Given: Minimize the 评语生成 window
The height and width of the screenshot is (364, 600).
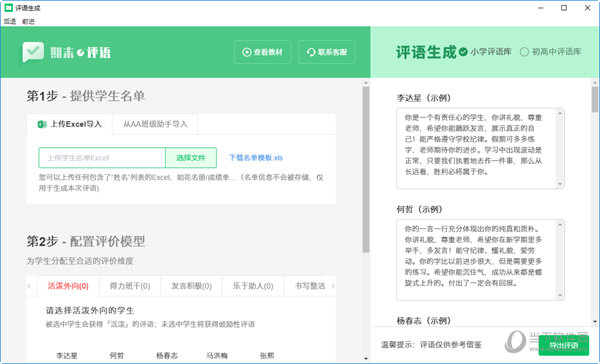Looking at the screenshot, I should pyautogui.click(x=540, y=8).
